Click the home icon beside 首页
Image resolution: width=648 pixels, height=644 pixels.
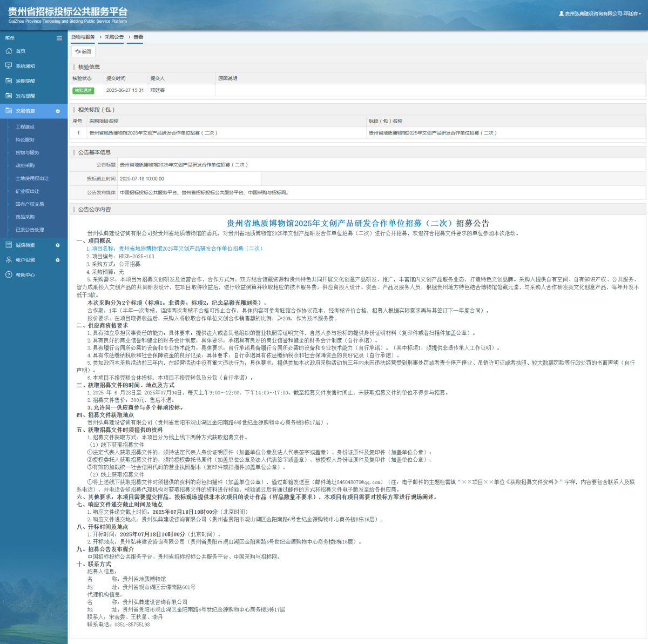(x=9, y=51)
